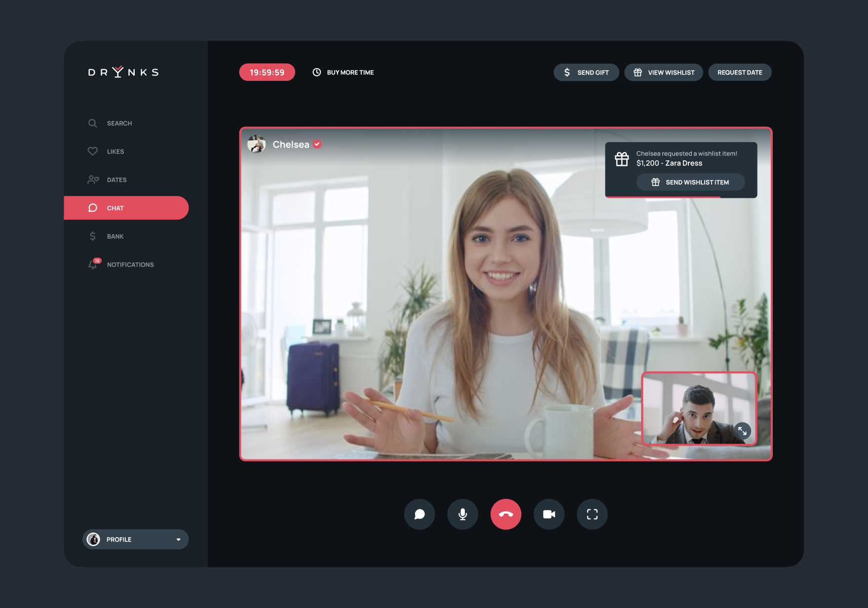Open in-call chat bubble button
Viewport: 868px width, 608px height.
(x=419, y=514)
